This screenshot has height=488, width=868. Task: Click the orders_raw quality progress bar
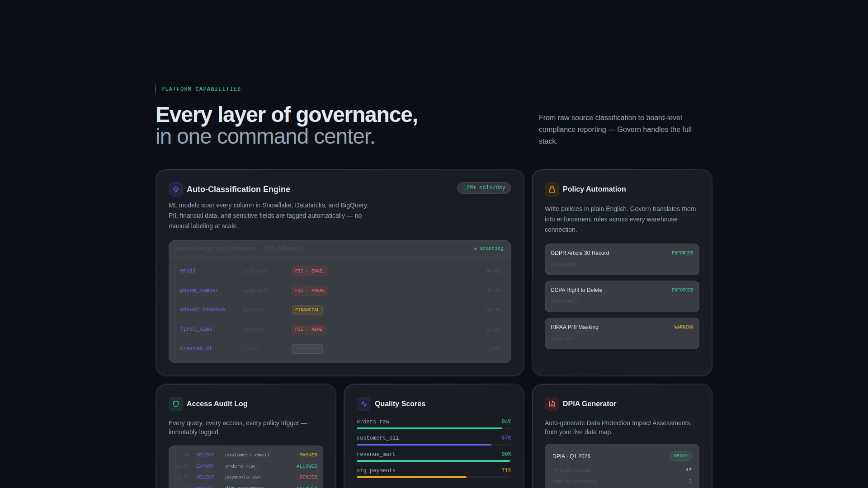point(434,428)
